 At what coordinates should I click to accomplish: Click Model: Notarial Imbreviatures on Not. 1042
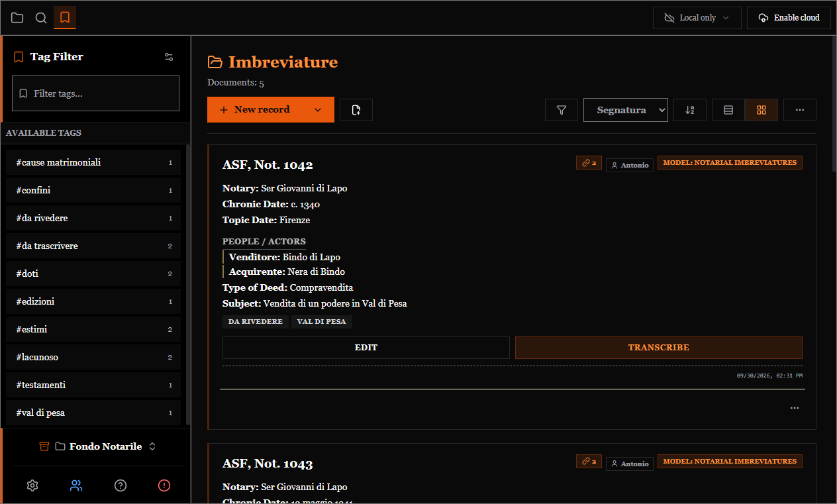click(730, 163)
